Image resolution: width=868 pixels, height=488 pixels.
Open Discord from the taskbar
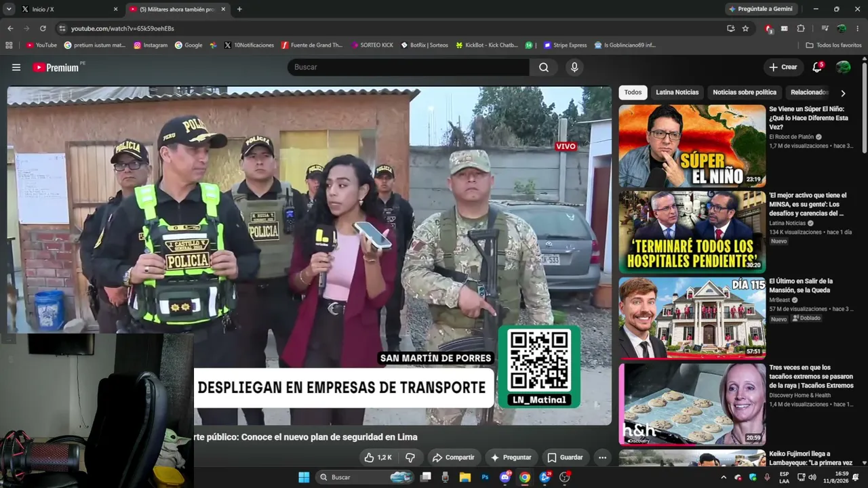(505, 477)
